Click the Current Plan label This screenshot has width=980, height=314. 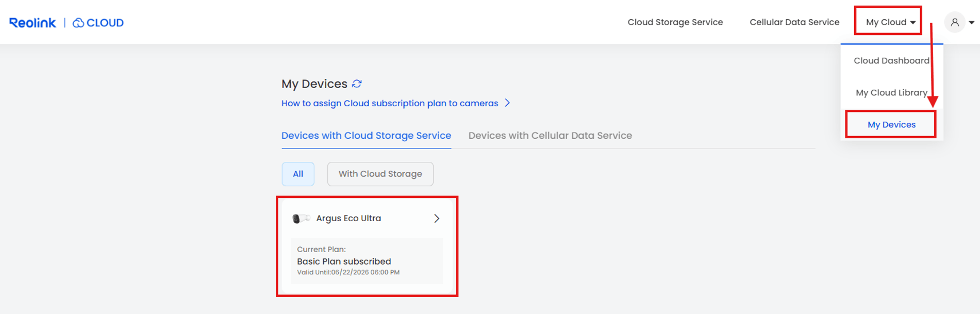point(321,250)
